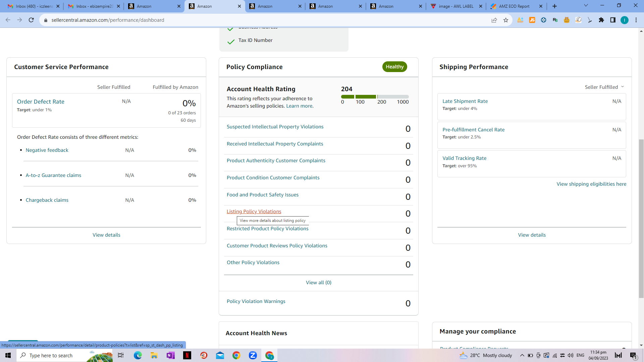644x362 pixels.
Task: Open the Listing Policy Violations link
Action: [x=254, y=212]
